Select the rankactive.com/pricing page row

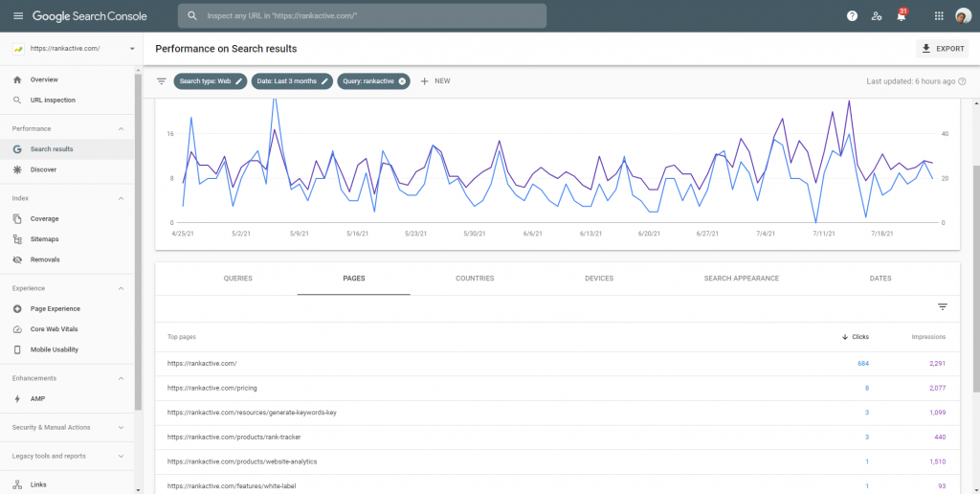pos(558,389)
